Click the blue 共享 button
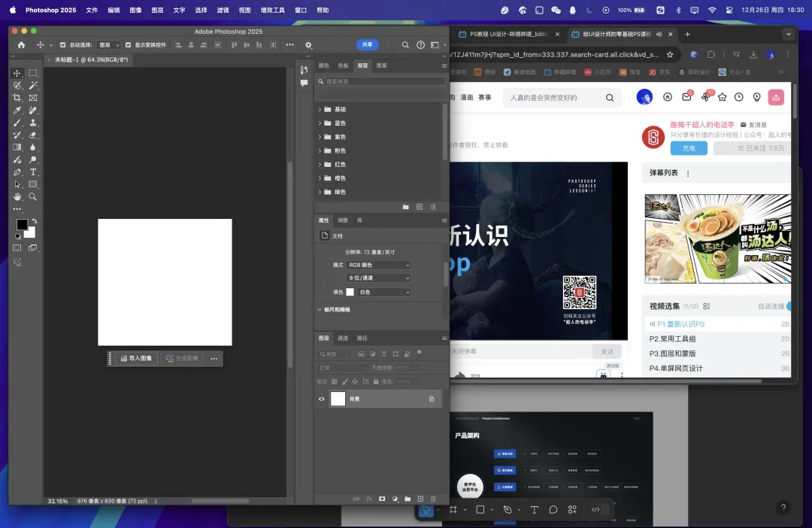The height and width of the screenshot is (528, 812). (367, 45)
